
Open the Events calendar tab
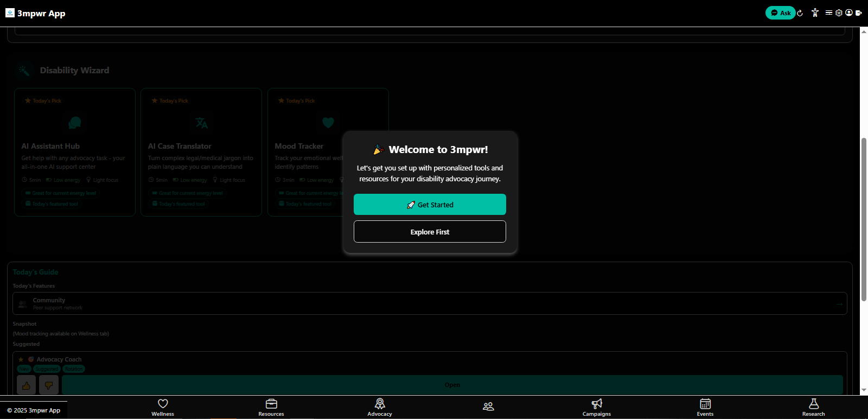(x=705, y=408)
